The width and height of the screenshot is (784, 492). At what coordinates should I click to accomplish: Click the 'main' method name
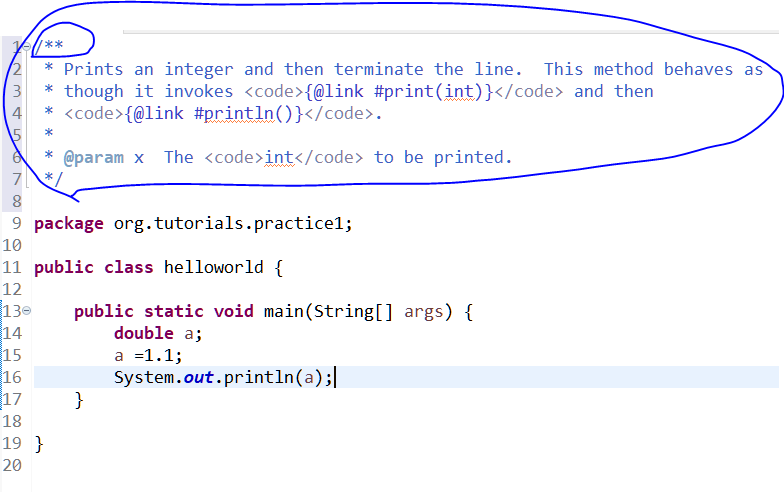[x=284, y=312]
